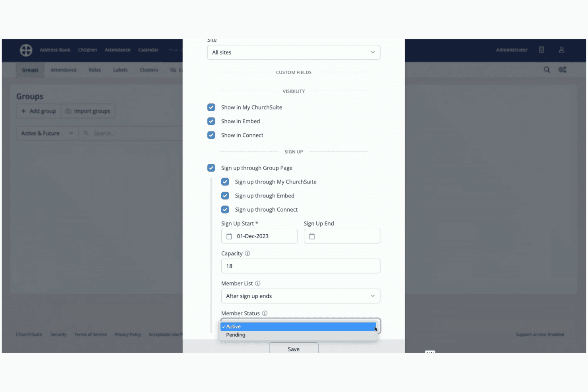Toggle Sign up through Group Page checkbox
Image resolution: width=588 pixels, height=392 pixels.
211,168
